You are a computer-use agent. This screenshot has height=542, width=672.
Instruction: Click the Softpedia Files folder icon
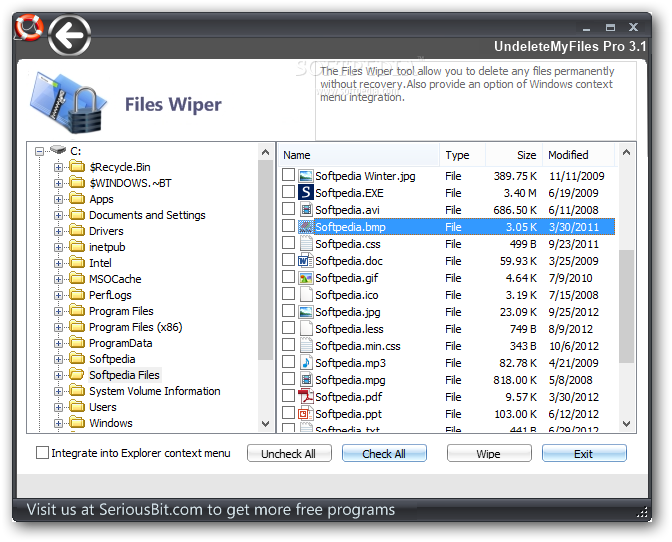[x=77, y=374]
